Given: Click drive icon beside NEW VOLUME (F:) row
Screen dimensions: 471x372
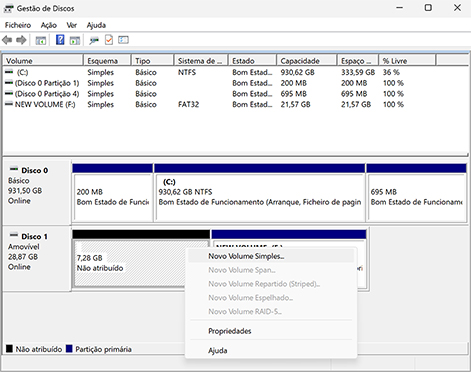Looking at the screenshot, I should coord(9,104).
